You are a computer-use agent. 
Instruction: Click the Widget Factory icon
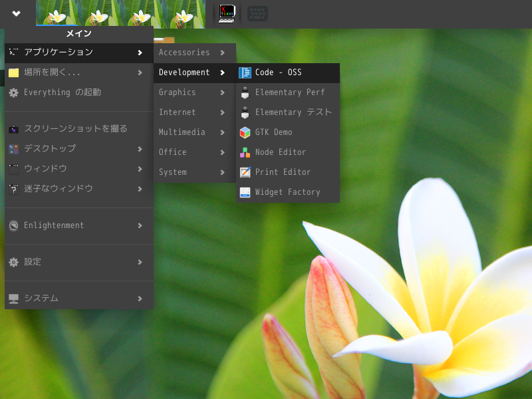point(245,192)
